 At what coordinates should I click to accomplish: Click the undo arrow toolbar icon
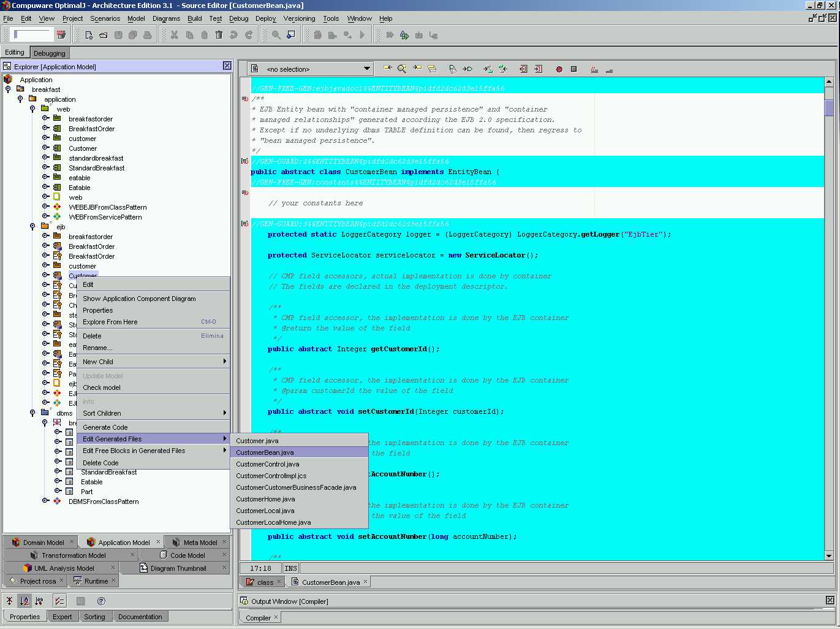point(233,35)
